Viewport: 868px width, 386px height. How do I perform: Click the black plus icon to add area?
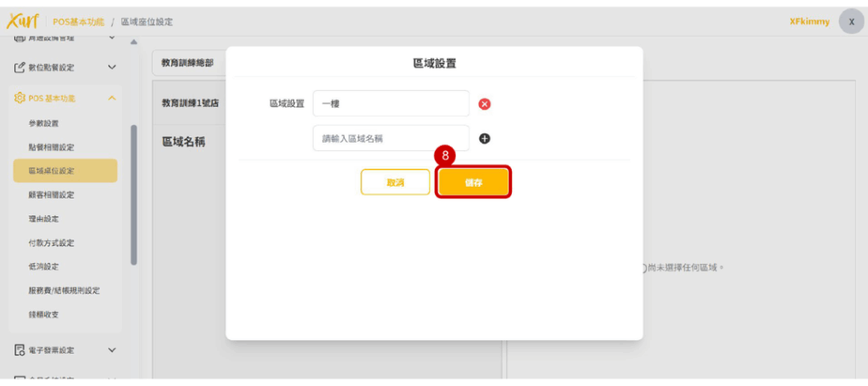[x=485, y=138]
